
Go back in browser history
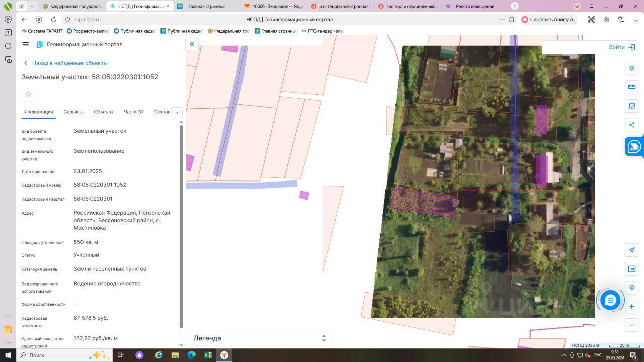click(x=24, y=19)
